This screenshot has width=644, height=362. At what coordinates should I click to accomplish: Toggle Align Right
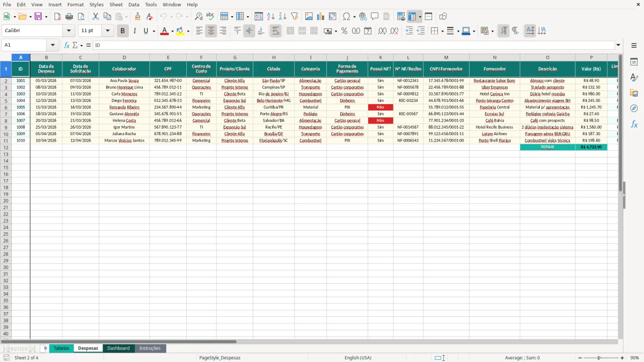coord(223,31)
